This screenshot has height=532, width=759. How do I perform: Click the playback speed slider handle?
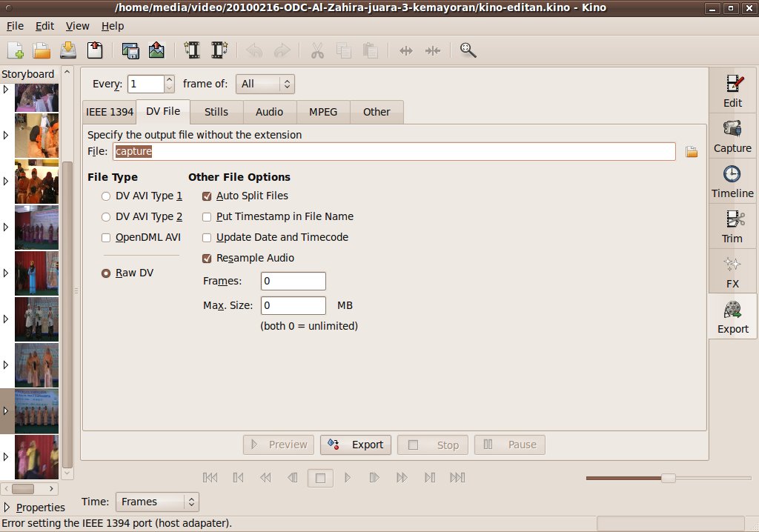[668, 478]
